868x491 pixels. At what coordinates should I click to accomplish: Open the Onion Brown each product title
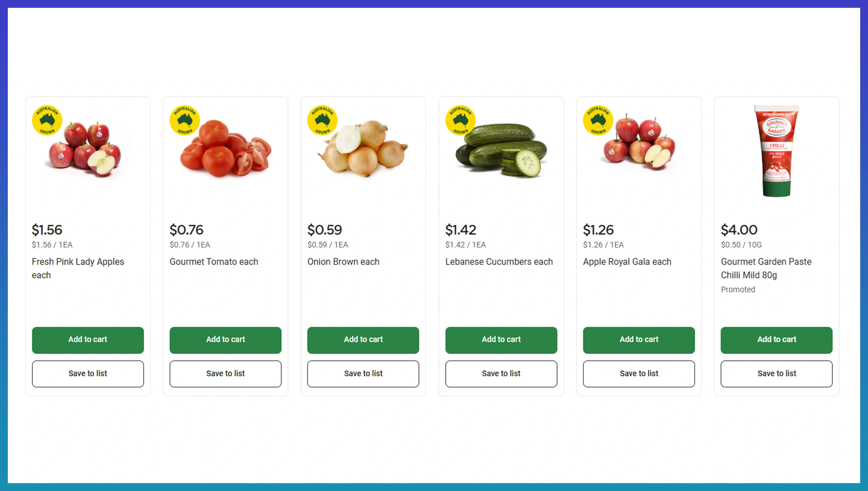click(x=343, y=262)
